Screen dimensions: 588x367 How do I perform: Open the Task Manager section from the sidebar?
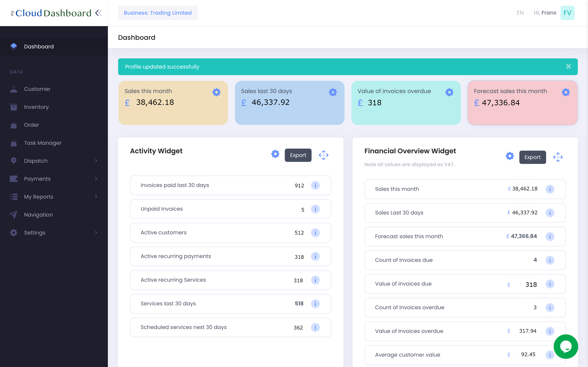(43, 143)
